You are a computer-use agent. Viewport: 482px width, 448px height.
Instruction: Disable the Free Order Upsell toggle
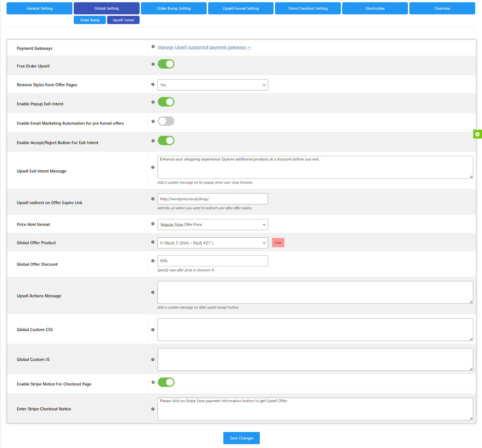(x=166, y=64)
